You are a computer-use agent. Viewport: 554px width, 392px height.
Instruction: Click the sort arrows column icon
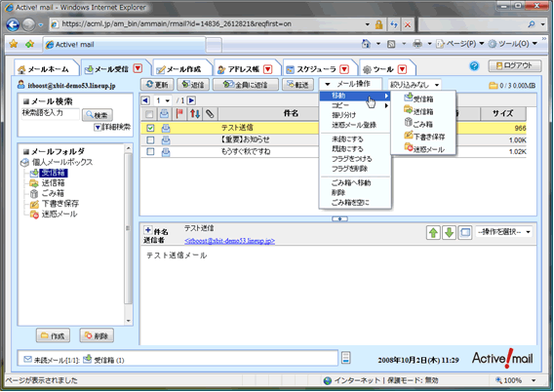pyautogui.click(x=195, y=114)
